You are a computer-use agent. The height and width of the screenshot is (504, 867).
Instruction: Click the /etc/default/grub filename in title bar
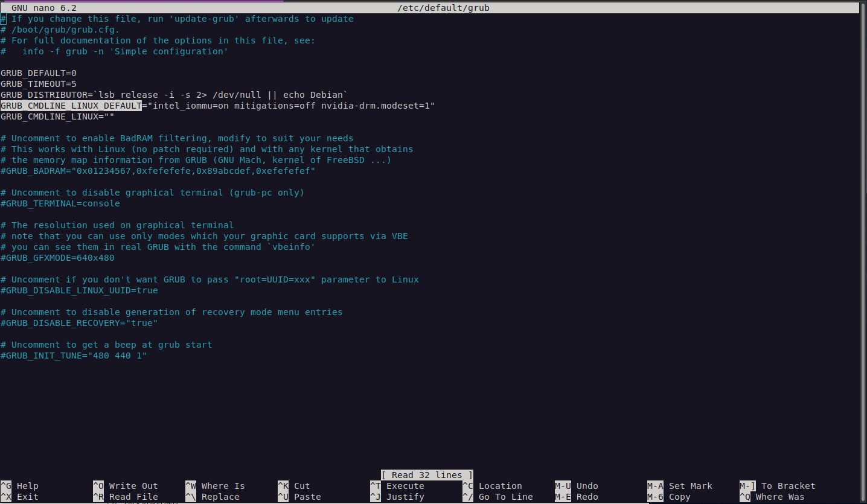point(443,8)
